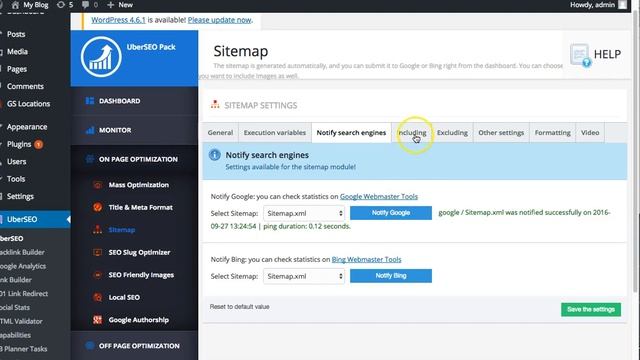Screen dimensions: 640x360
Task: Open Backlink Builder submenu item
Action: click(22, 252)
